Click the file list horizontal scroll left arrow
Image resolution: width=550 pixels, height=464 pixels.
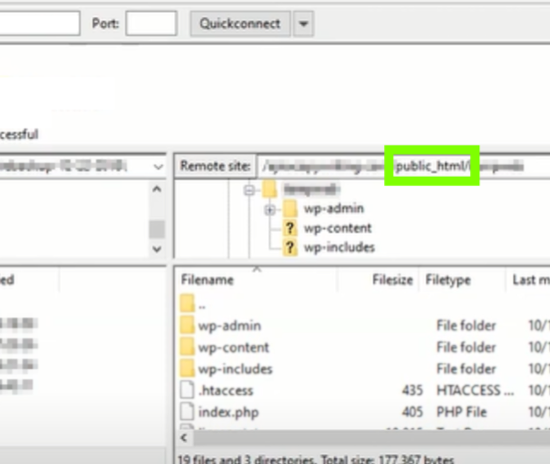tap(184, 438)
